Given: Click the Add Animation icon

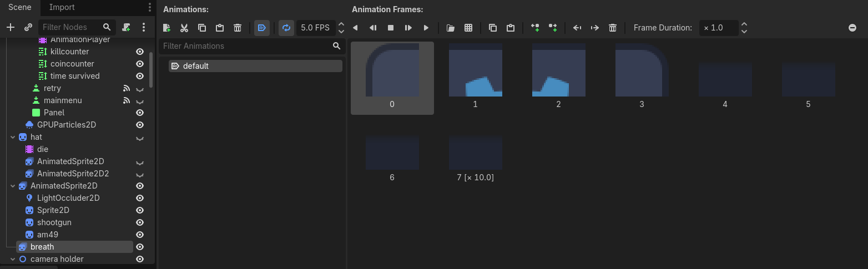Looking at the screenshot, I should coord(166,28).
